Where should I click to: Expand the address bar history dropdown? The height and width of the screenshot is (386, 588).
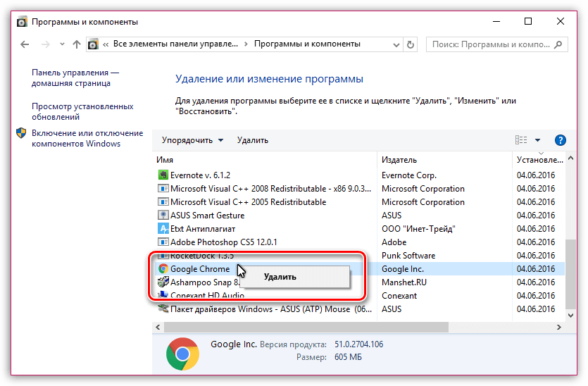coord(396,44)
